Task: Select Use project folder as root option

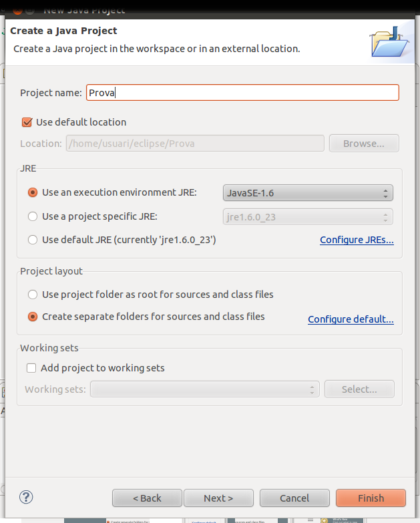Action: point(33,295)
